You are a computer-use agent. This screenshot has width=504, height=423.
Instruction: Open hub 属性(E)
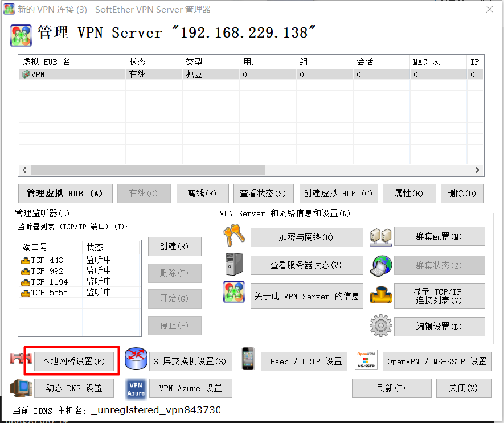point(409,194)
